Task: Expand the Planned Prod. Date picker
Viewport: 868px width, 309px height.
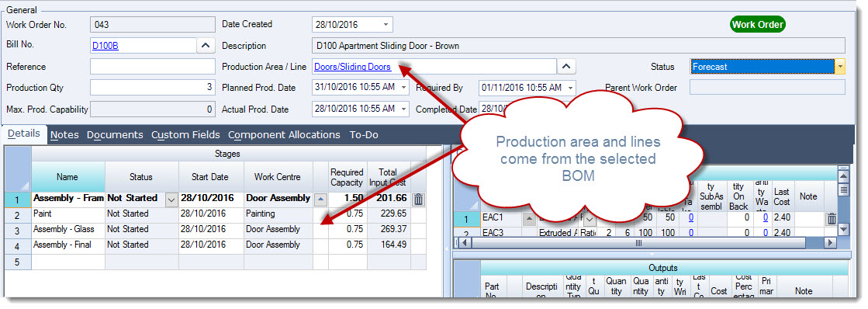Action: [403, 88]
